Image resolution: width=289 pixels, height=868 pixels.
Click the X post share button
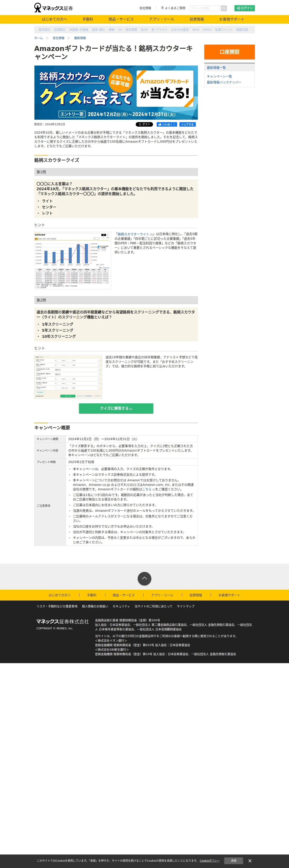coord(144,124)
